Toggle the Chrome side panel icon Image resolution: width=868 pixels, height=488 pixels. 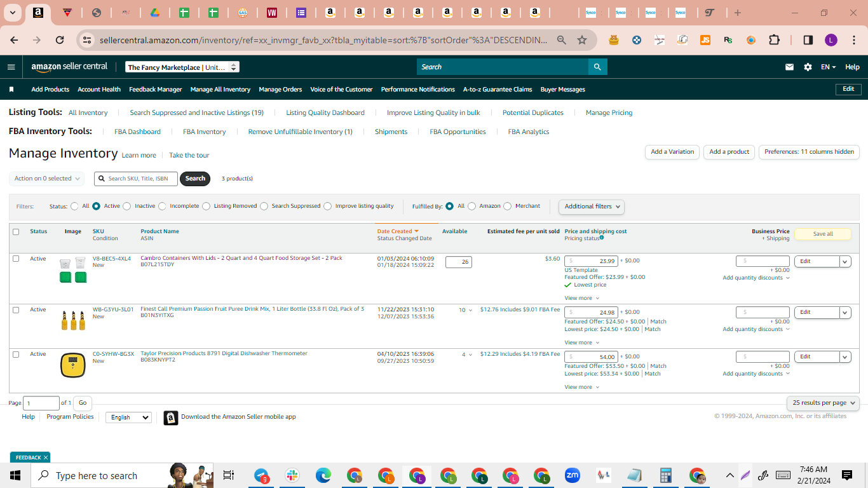click(x=808, y=40)
